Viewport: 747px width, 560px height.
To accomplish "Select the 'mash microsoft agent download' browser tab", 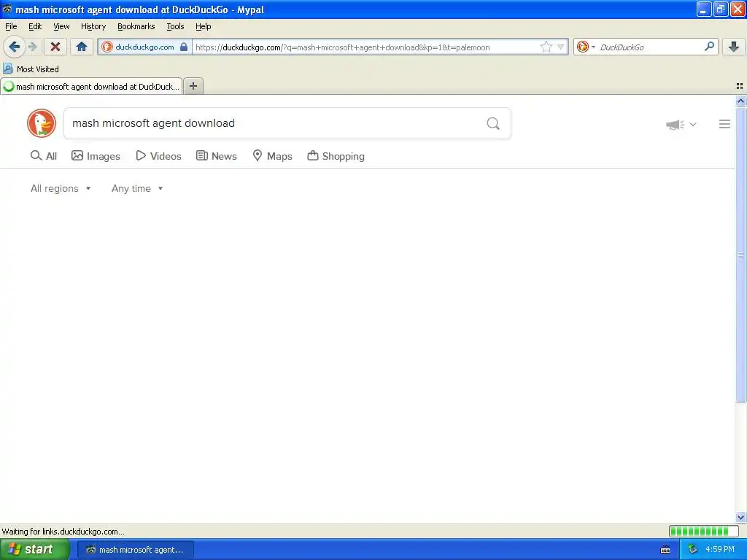I will (91, 86).
